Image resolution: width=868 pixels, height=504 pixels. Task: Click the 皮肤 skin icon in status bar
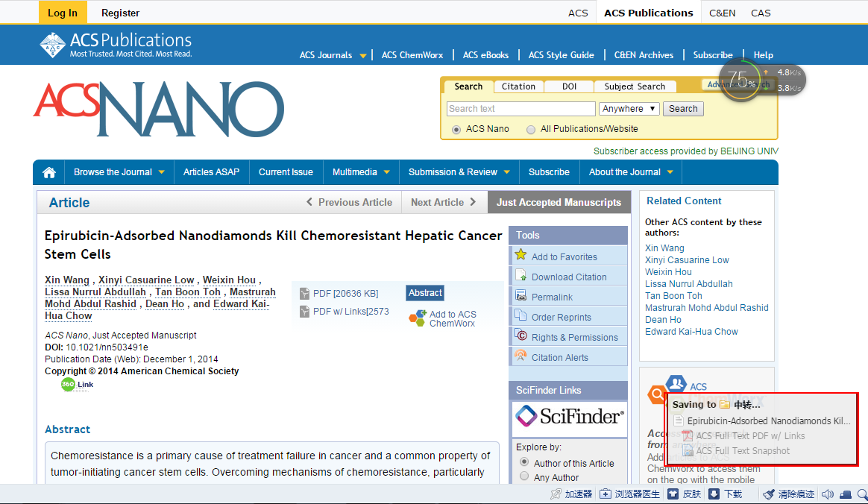pyautogui.click(x=673, y=494)
